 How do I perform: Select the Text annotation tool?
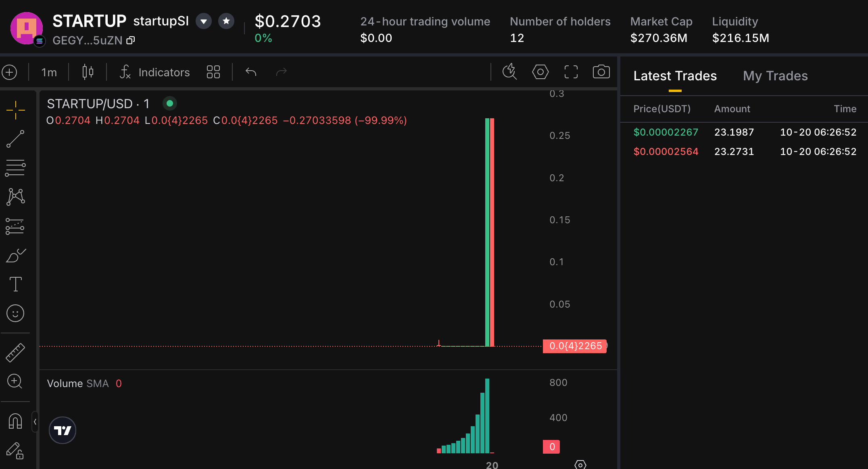click(15, 284)
